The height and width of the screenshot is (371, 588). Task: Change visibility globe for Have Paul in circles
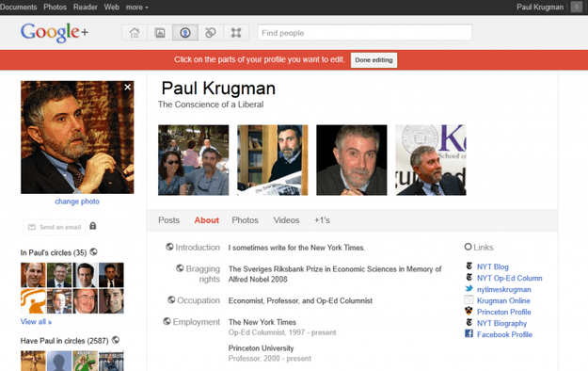point(116,340)
